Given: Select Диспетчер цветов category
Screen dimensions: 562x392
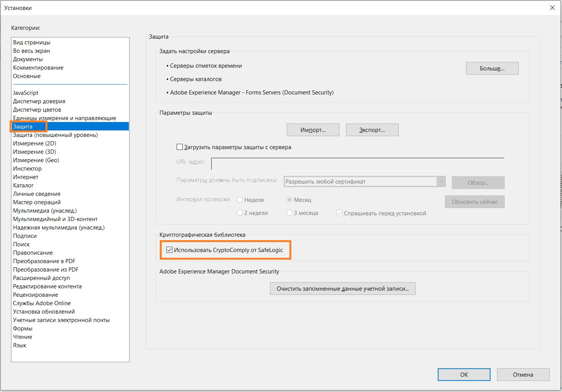Looking at the screenshot, I should [70, 110].
